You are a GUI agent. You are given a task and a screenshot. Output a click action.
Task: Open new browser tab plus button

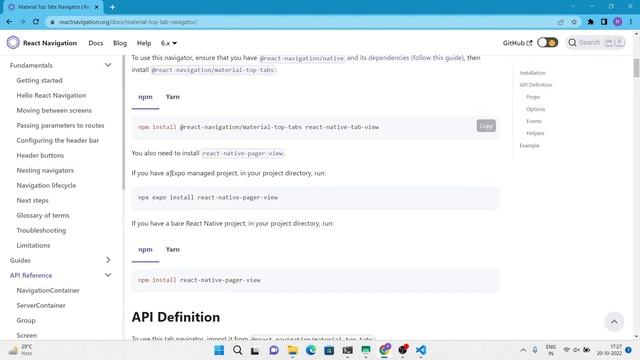tap(112, 7)
